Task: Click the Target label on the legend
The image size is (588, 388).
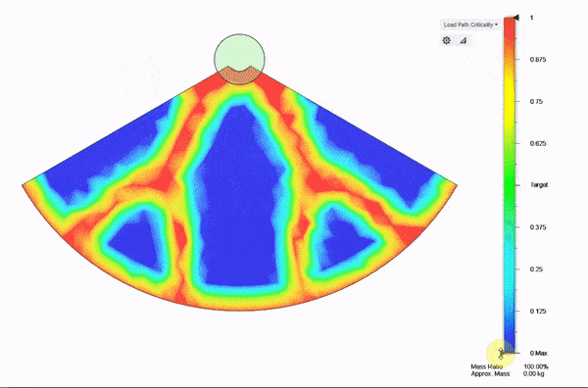Action: tap(539, 185)
